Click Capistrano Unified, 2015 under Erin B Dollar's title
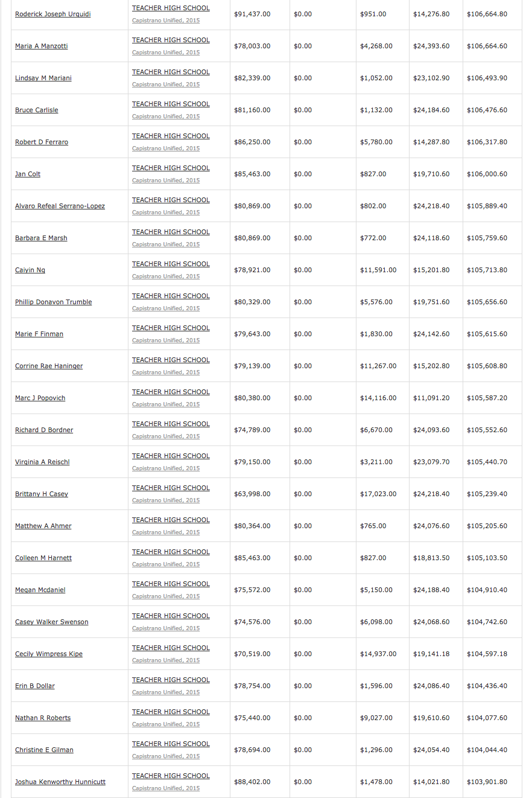Viewport: 532px width, 798px height. tap(166, 692)
